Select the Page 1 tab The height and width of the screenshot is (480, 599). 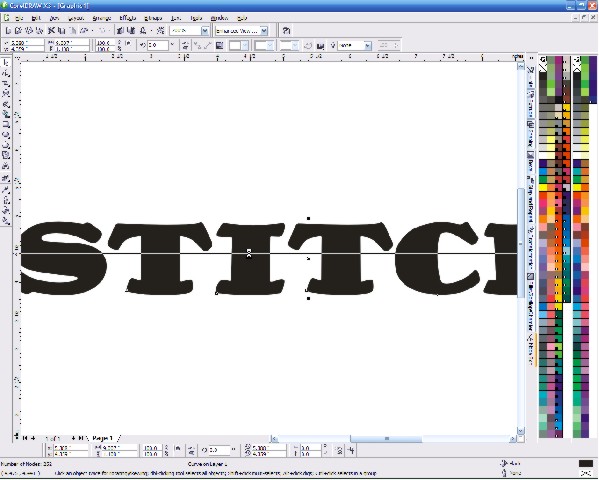pyautogui.click(x=103, y=438)
